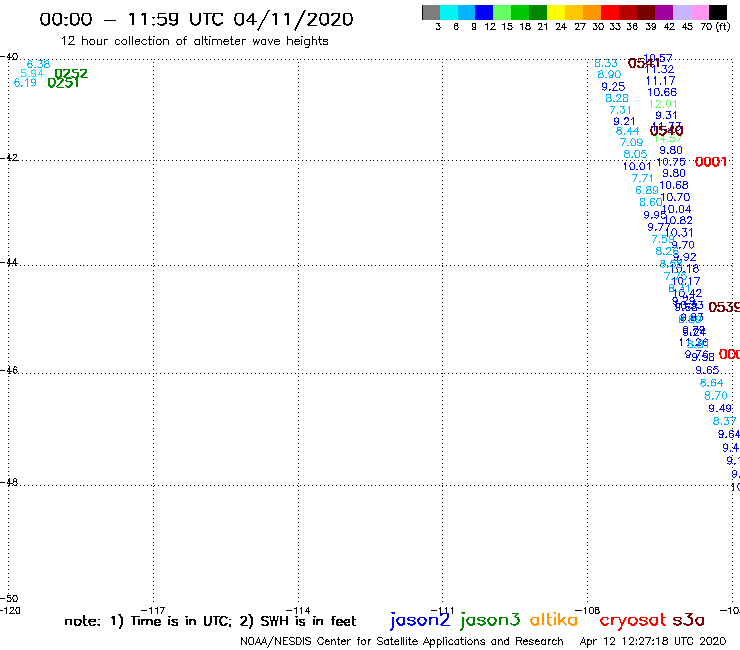Image resolution: width=740 pixels, height=650 pixels.
Task: Click wave height value 10.75
Action: 671,162
